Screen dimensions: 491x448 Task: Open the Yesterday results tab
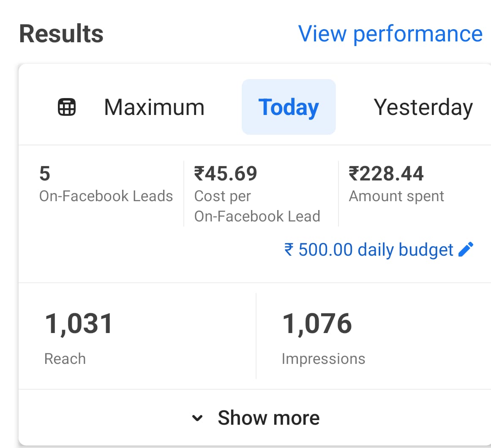423,107
